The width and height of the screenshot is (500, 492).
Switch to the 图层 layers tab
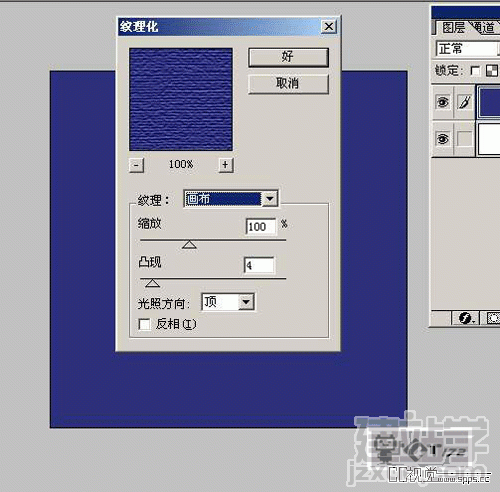pyautogui.click(x=453, y=28)
